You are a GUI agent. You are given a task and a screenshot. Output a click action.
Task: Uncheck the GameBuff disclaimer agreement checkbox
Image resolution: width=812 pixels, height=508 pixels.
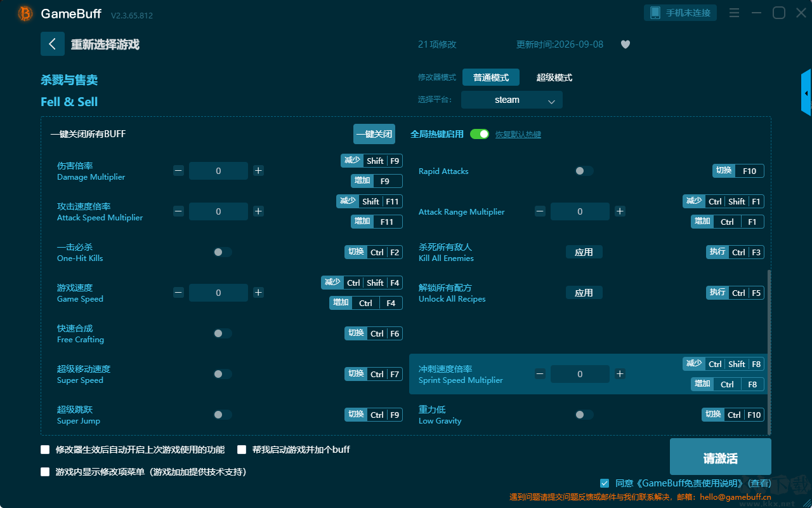pyautogui.click(x=605, y=483)
